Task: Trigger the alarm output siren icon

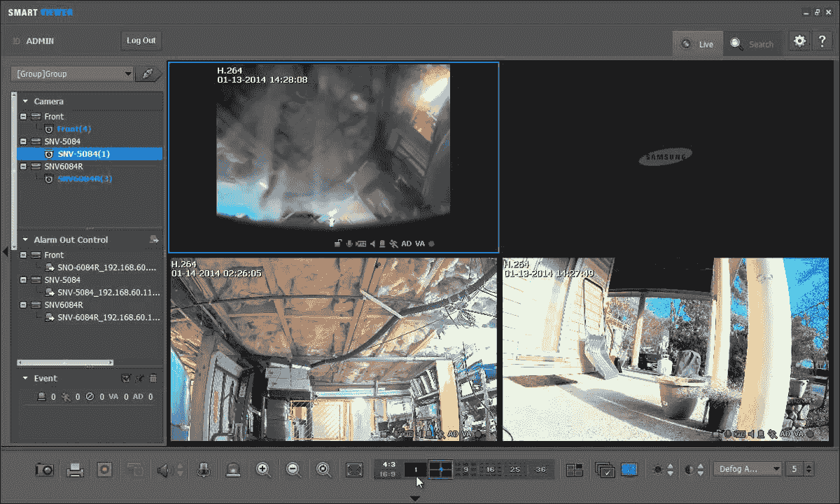Action: (233, 469)
